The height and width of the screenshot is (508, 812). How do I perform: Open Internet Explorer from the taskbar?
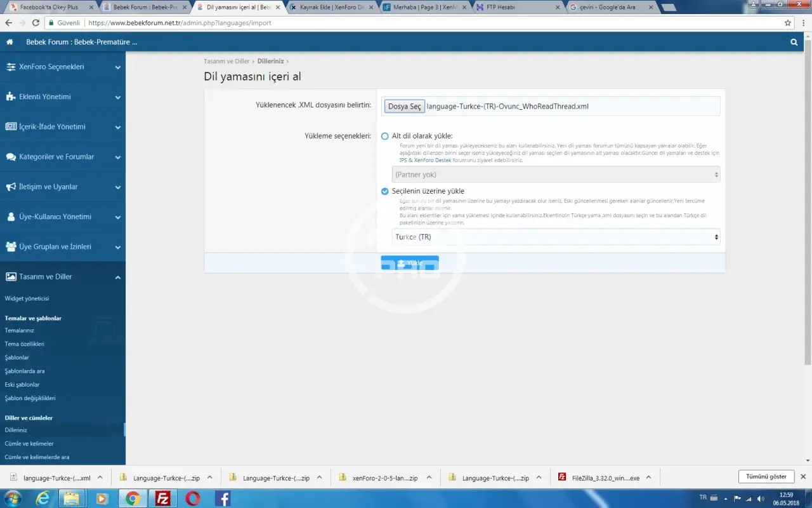click(43, 498)
